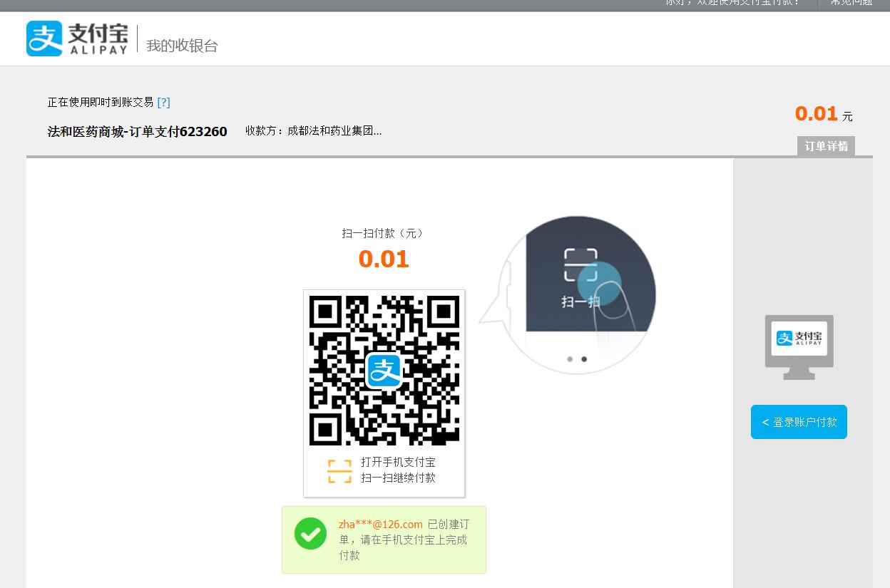The height and width of the screenshot is (588, 890).
Task: Click the orange 0.01 amount above the QR code
Action: coord(384,259)
